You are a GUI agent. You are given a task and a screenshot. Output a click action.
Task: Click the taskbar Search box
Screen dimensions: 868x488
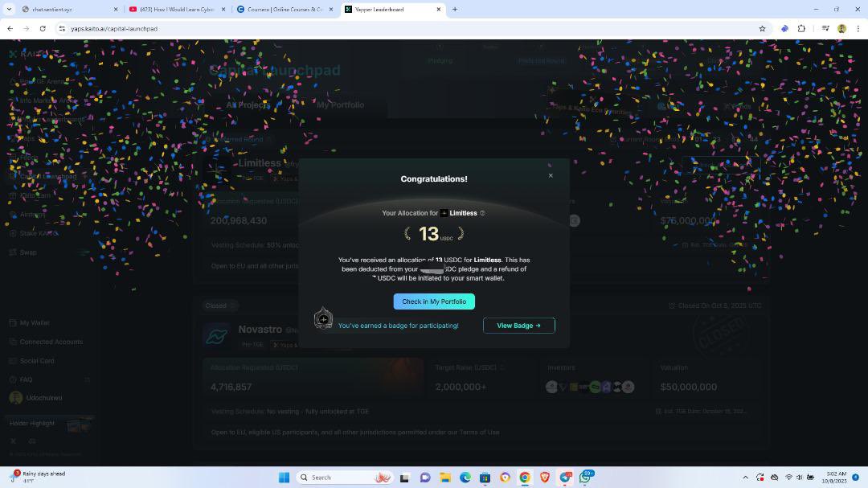(x=344, y=478)
